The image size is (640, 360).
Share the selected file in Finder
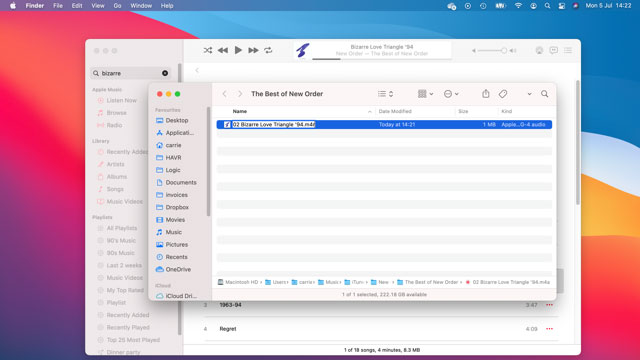point(486,94)
